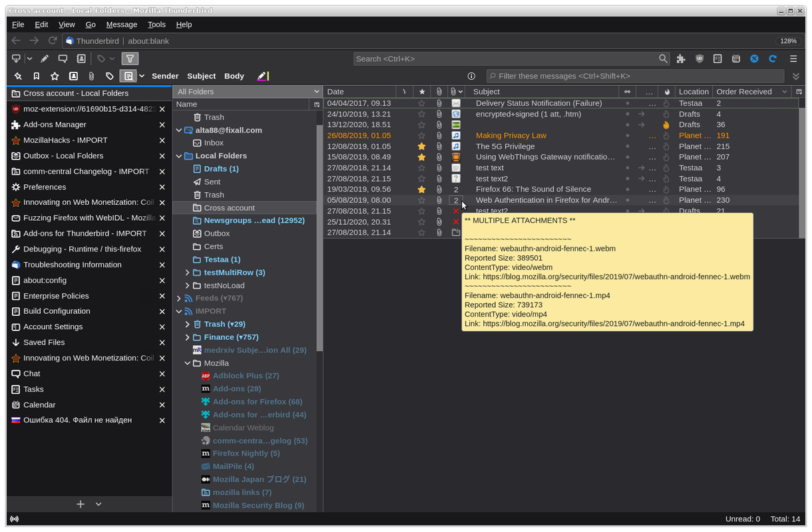This screenshot has width=812, height=532.
Task: Click the reload button in the navigation bar
Action: [x=53, y=41]
